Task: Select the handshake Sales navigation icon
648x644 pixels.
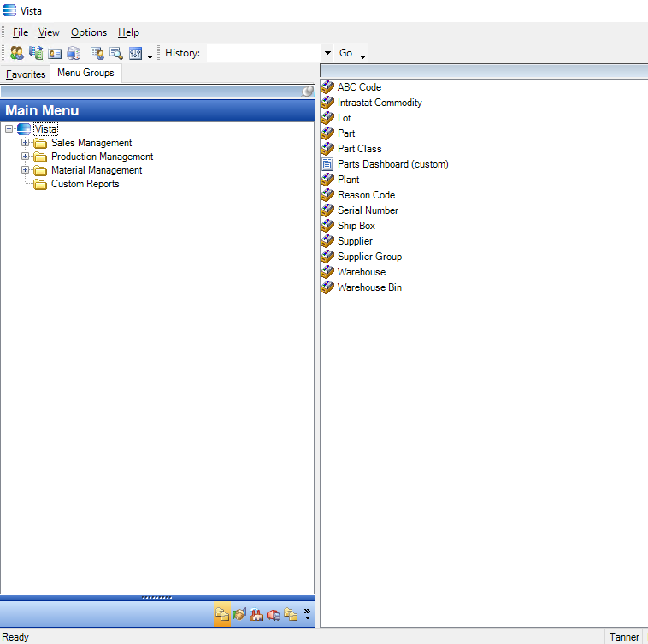Action: [x=239, y=615]
